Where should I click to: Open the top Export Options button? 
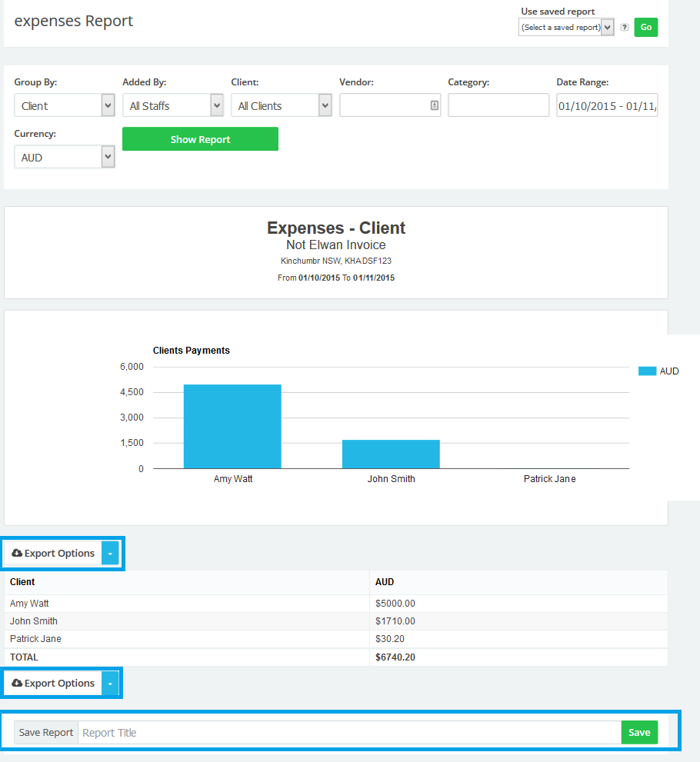(x=54, y=553)
